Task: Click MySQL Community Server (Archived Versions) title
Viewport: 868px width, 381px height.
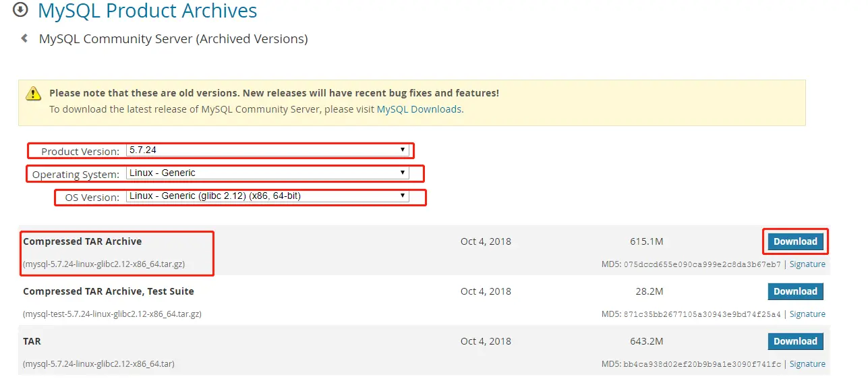Action: [173, 39]
